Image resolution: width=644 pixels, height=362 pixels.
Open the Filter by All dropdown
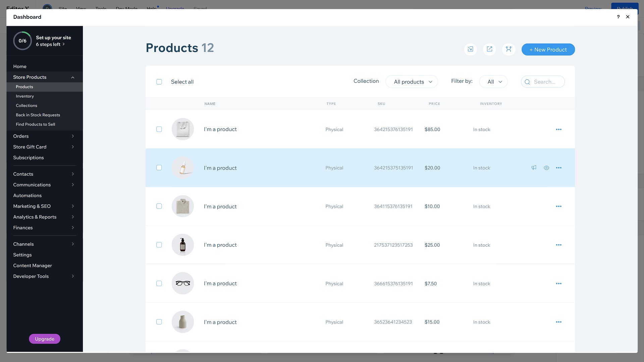coord(493,81)
